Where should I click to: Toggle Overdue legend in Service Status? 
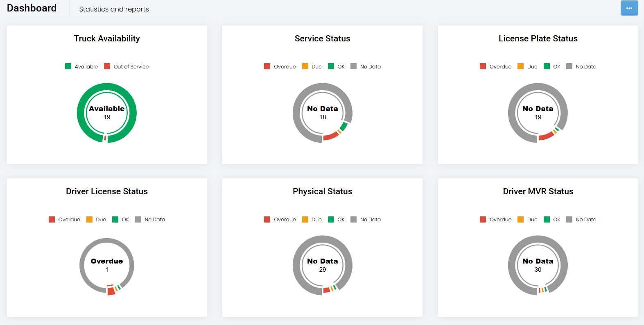(280, 66)
